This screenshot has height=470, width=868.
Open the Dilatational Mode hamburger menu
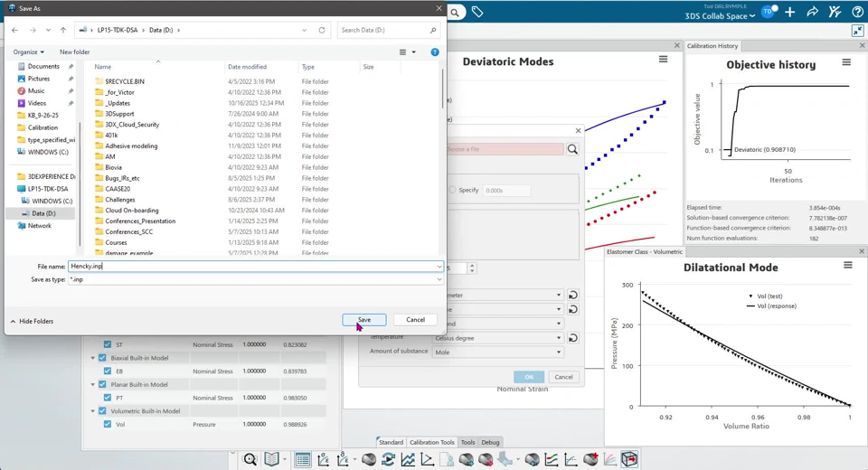847,265
